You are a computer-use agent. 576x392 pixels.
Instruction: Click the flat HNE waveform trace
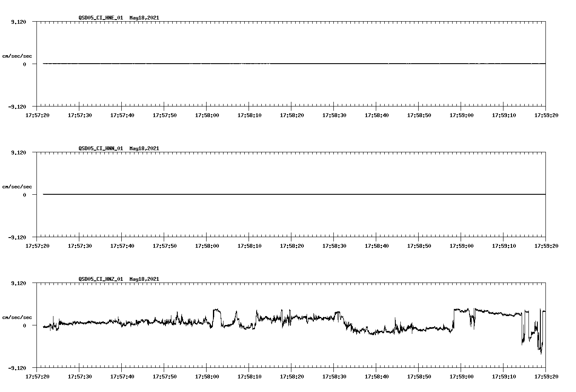coord(254,64)
